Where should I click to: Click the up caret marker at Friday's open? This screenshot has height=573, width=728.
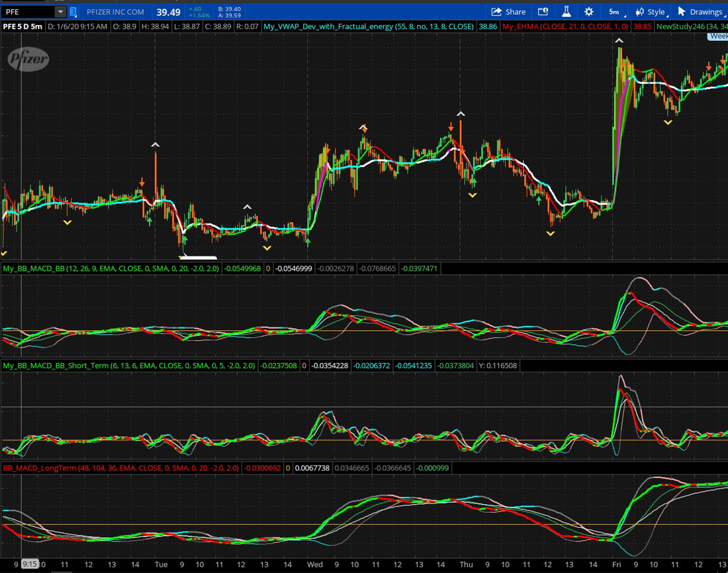619,42
